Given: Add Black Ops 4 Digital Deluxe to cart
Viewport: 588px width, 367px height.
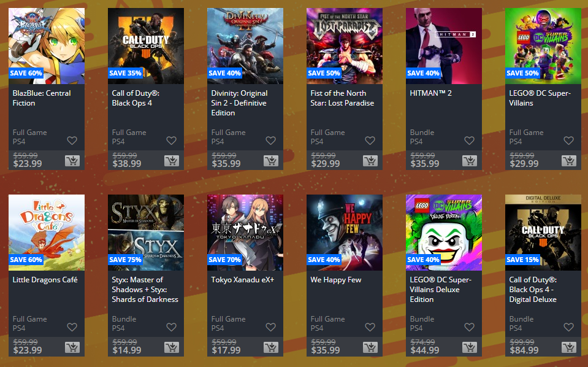Looking at the screenshot, I should (x=568, y=347).
